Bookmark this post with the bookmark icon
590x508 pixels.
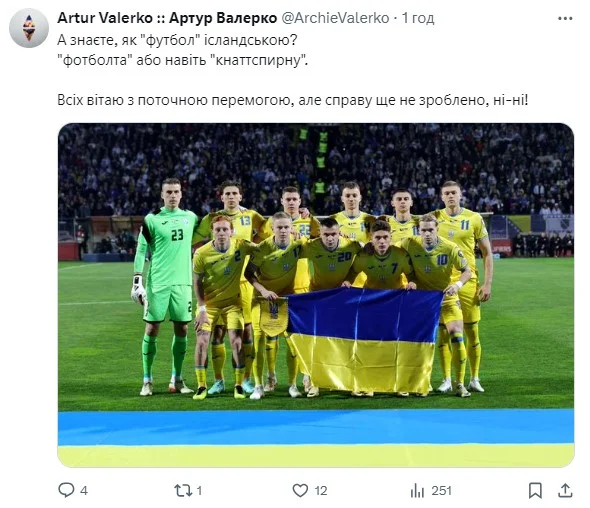[x=535, y=490]
